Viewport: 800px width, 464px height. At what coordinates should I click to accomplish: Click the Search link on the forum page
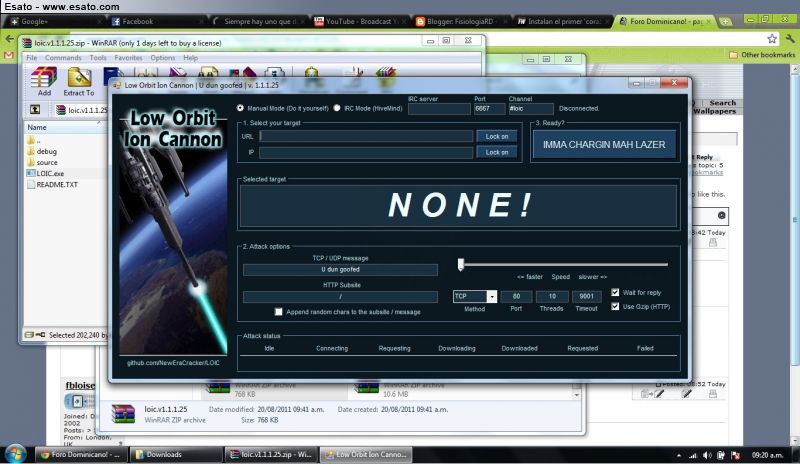pyautogui.click(x=722, y=103)
